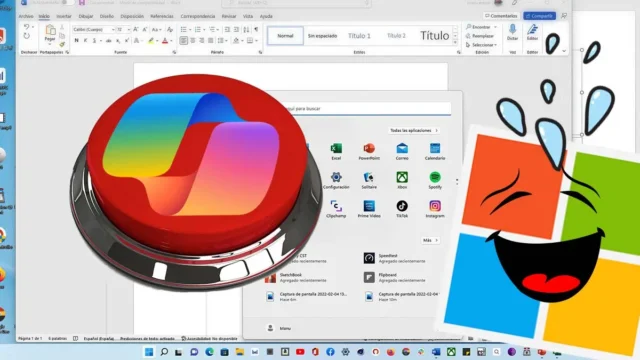
Task: Toggle align left in Párrafo group
Action: tap(184, 40)
